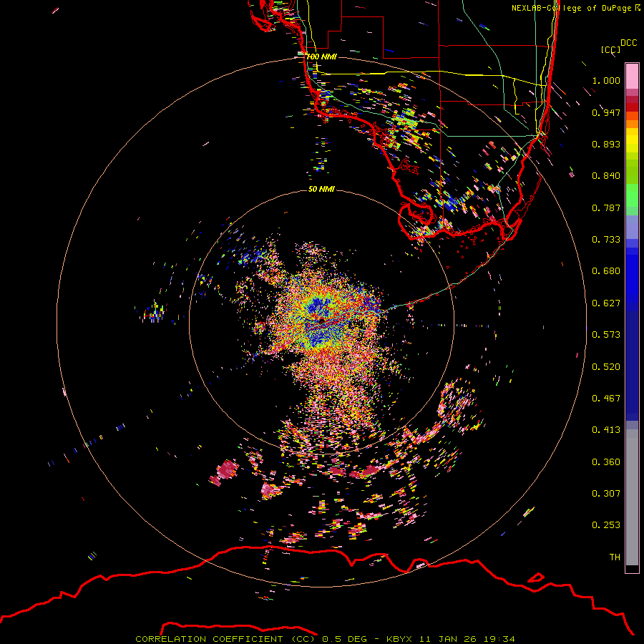This screenshot has width=644, height=644.
Task: Click the [CC] unit label
Action: (x=611, y=49)
